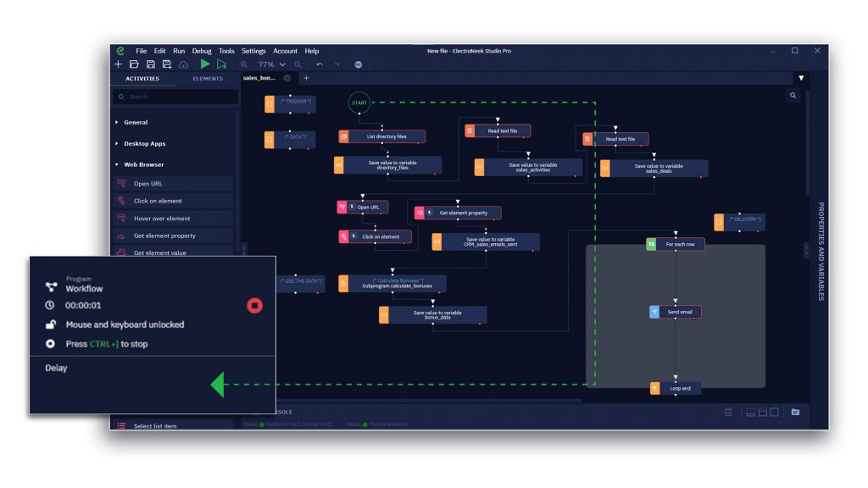Screen dimensions: 868x488
Task: Open the 77% zoom level dropdown
Action: coord(271,64)
